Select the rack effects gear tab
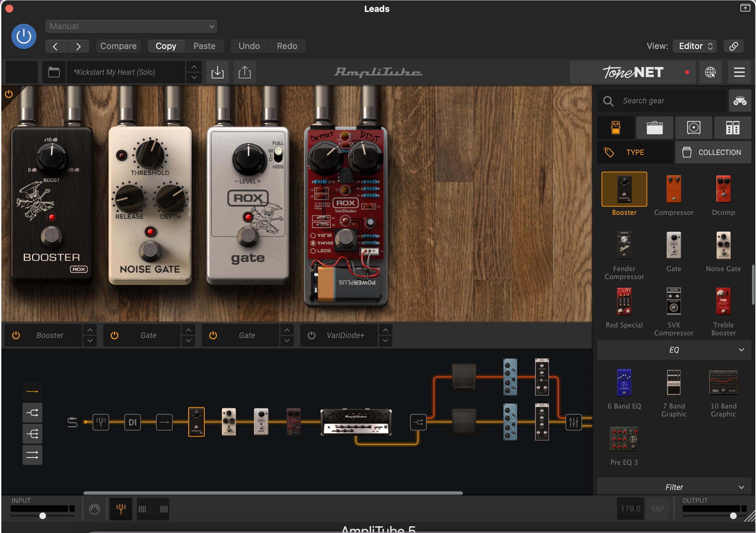Image resolution: width=756 pixels, height=533 pixels. coord(732,127)
